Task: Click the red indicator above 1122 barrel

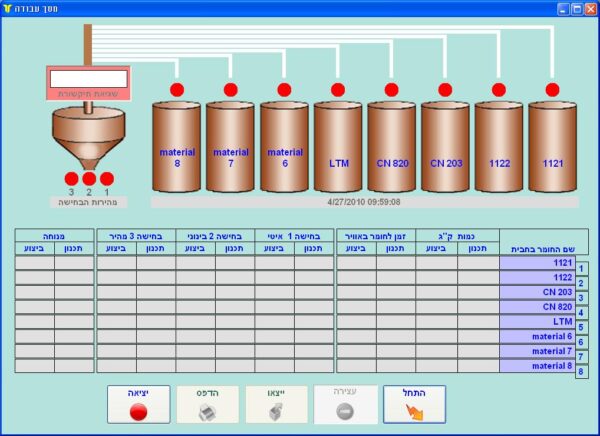Action: [499, 90]
